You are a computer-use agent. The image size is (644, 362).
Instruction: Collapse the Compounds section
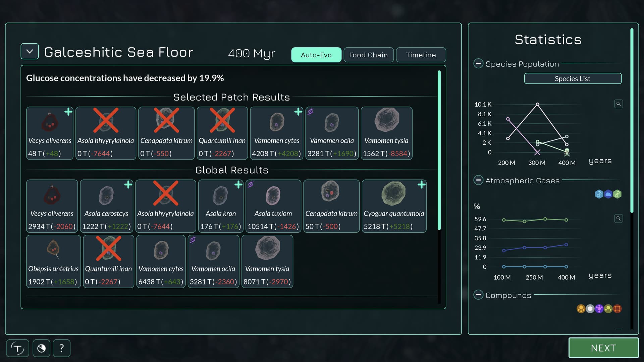pyautogui.click(x=478, y=295)
